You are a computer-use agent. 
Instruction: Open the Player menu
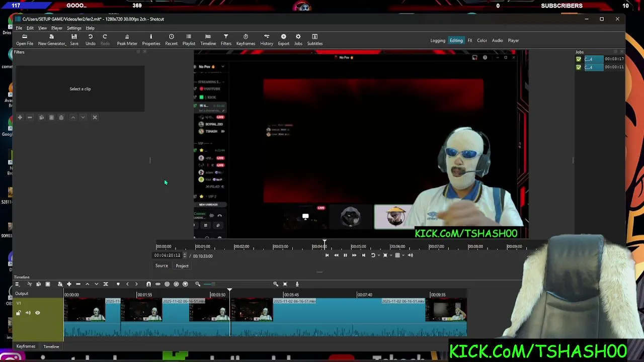(57, 28)
